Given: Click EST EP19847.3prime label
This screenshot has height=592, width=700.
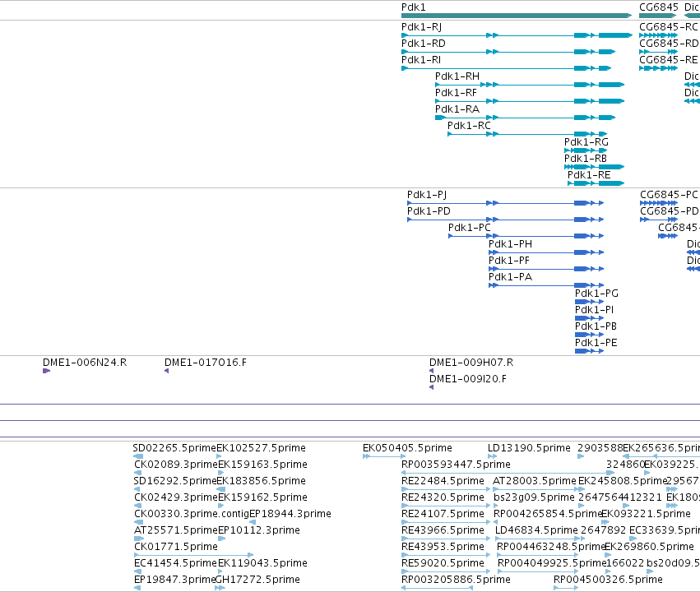Looking at the screenshot, I should (x=174, y=580).
